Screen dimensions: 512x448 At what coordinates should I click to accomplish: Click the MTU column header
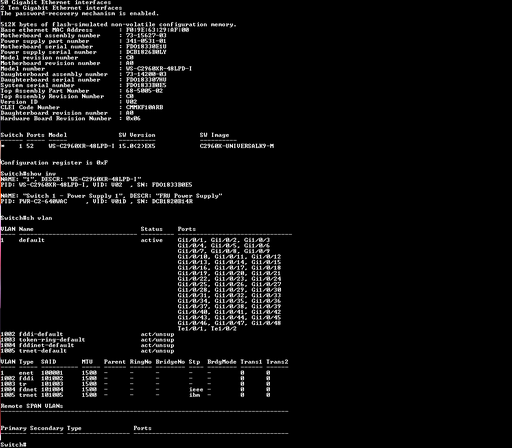(x=87, y=362)
